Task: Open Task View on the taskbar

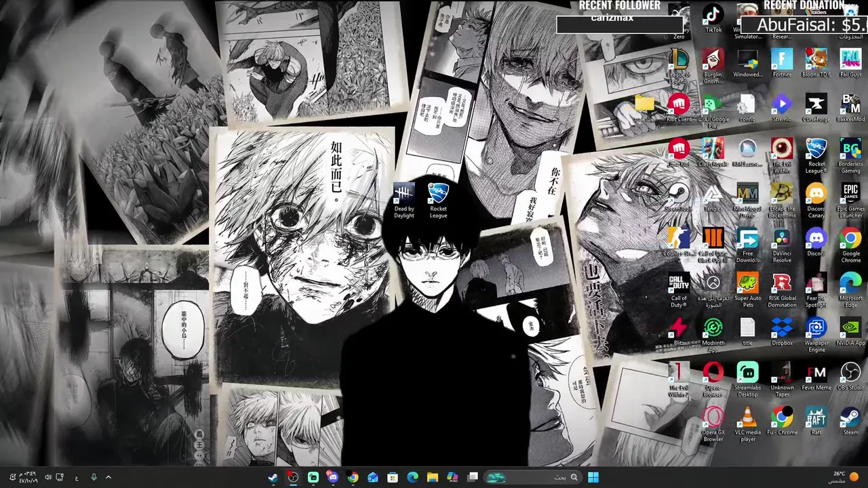Action: click(473, 477)
